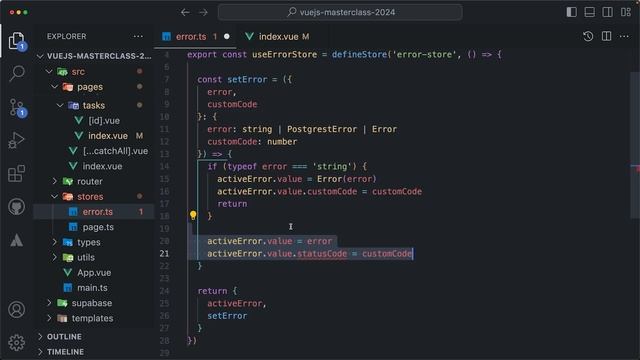The height and width of the screenshot is (360, 640).
Task: Click setError in the return block
Action: click(x=227, y=316)
